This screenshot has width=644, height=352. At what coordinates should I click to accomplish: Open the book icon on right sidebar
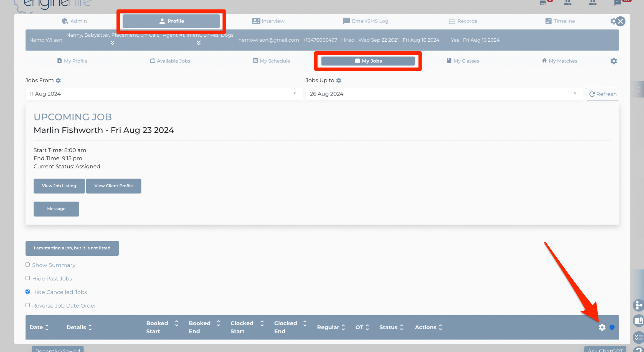(x=638, y=321)
